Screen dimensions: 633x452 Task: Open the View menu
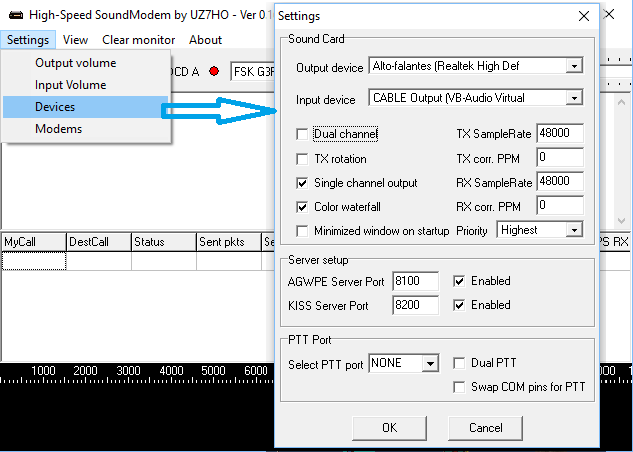75,40
